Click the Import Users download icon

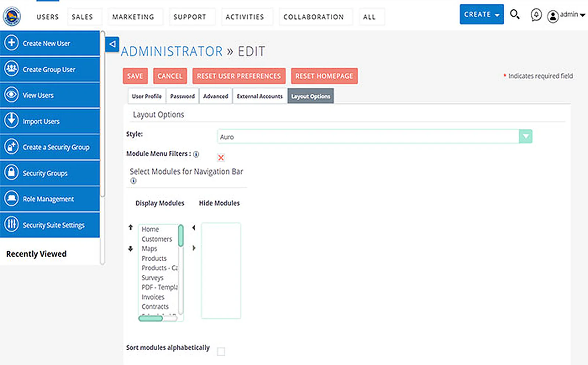coord(11,120)
